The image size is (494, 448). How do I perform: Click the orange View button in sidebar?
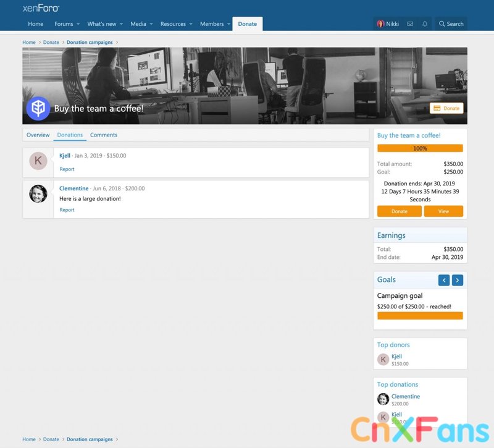(443, 211)
